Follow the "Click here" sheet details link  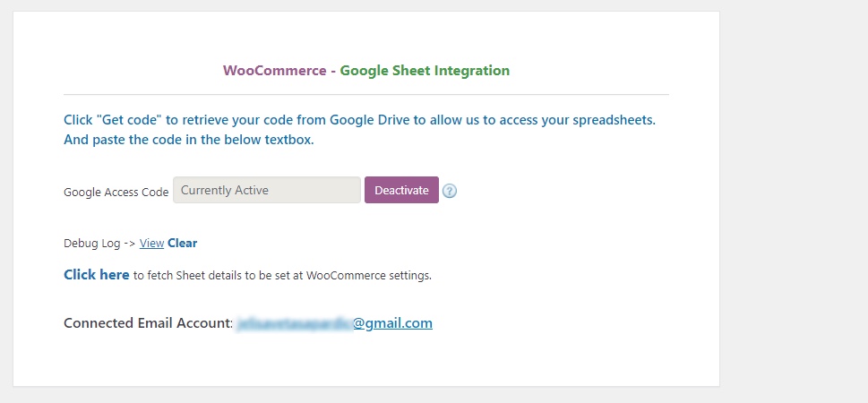[x=97, y=275]
